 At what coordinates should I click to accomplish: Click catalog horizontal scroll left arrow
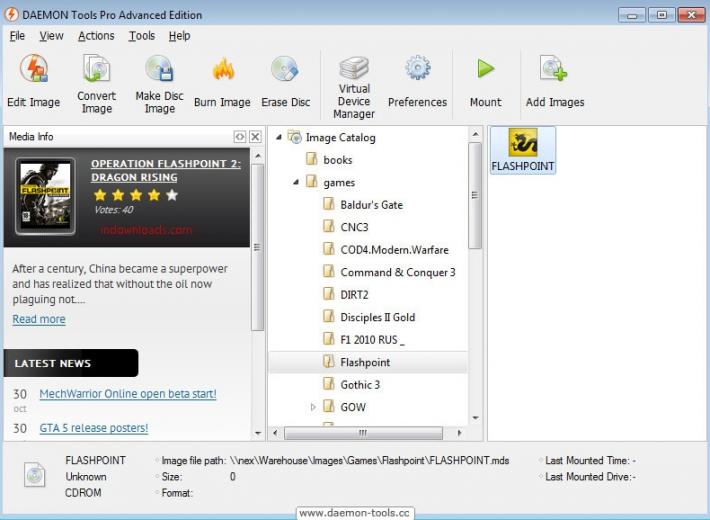pos(275,433)
